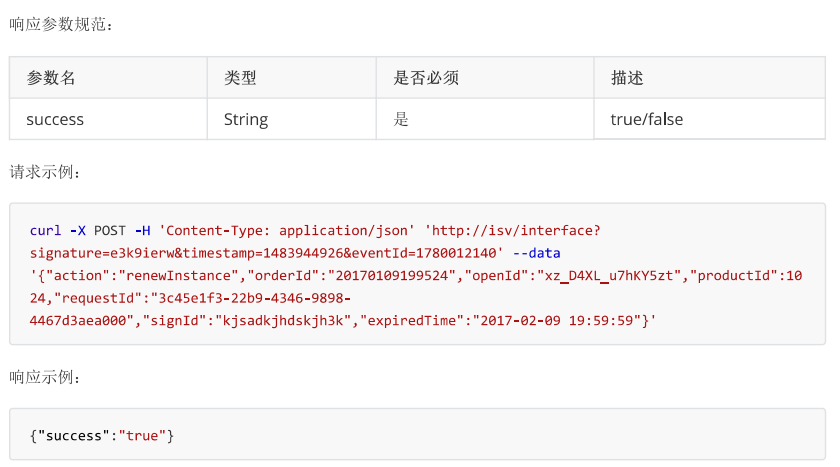
Task: Click the true/false description cell
Action: tap(709, 119)
